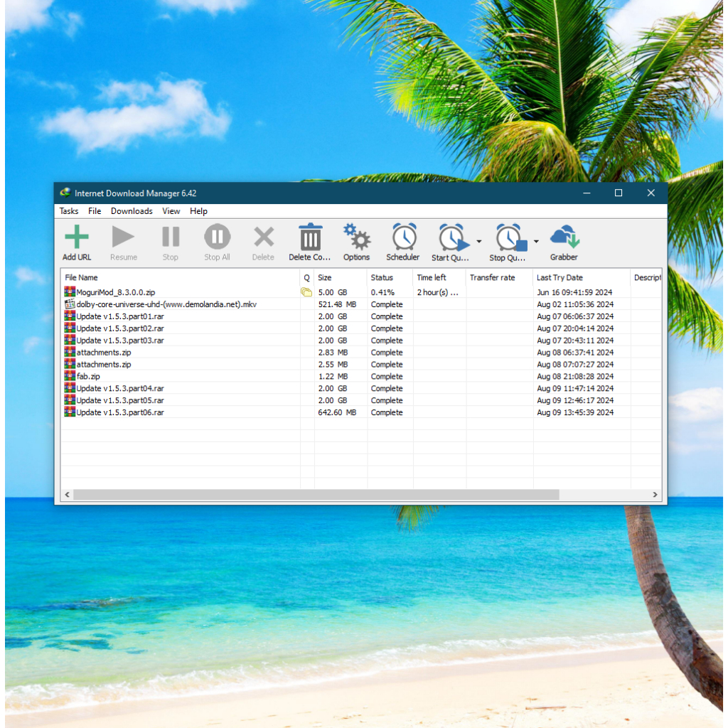728x728 pixels.
Task: Open the Tasks menu
Action: (69, 211)
